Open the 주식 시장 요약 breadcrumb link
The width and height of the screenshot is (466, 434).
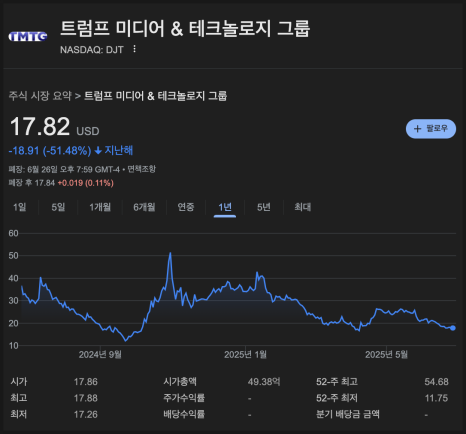coord(40,96)
